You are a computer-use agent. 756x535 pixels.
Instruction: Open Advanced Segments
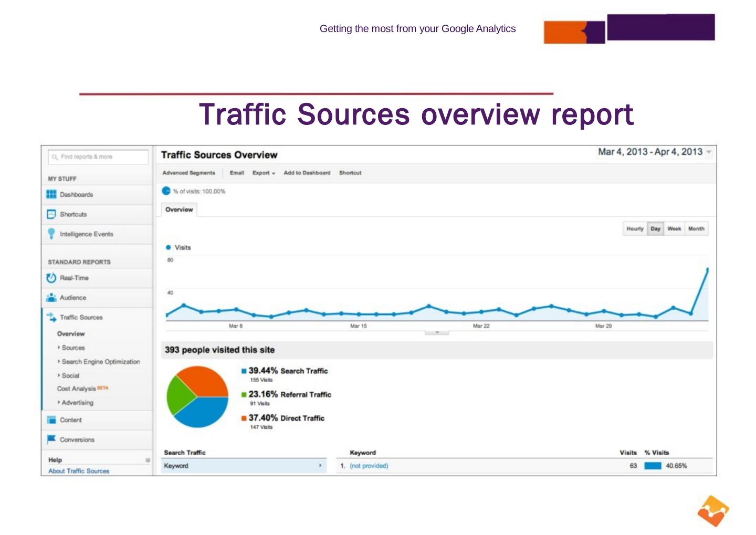[188, 173]
